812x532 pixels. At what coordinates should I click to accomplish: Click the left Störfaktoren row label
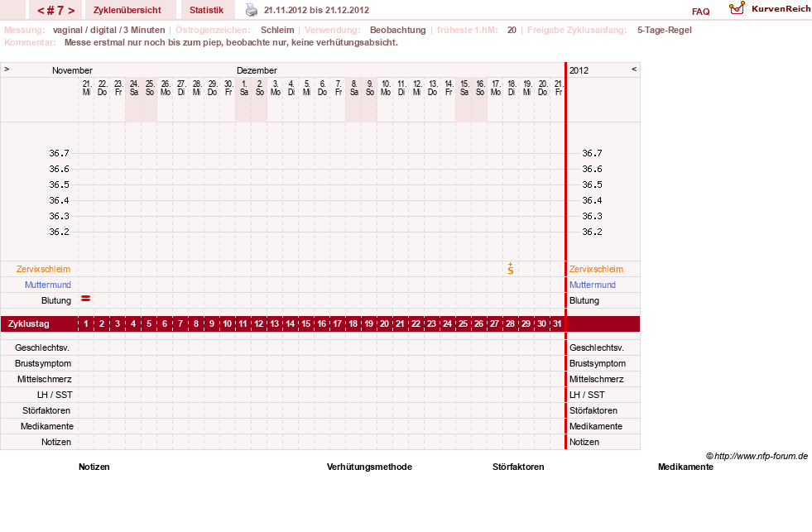[46, 410]
